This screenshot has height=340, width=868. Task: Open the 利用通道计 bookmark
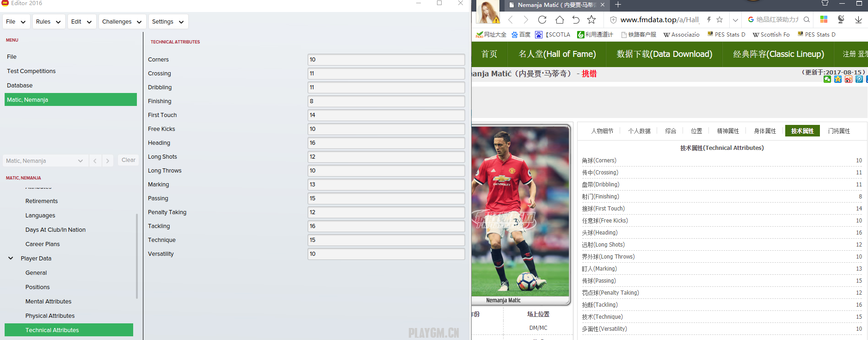pyautogui.click(x=595, y=35)
